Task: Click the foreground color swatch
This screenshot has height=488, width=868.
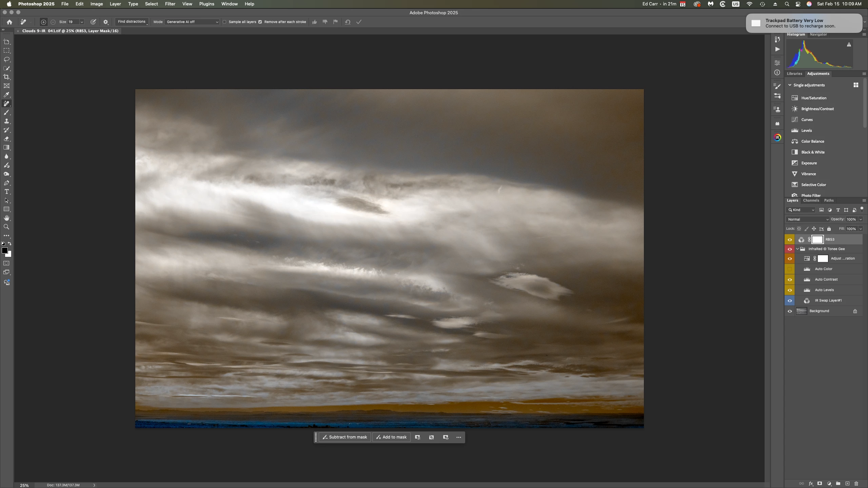Action: pyautogui.click(x=5, y=250)
